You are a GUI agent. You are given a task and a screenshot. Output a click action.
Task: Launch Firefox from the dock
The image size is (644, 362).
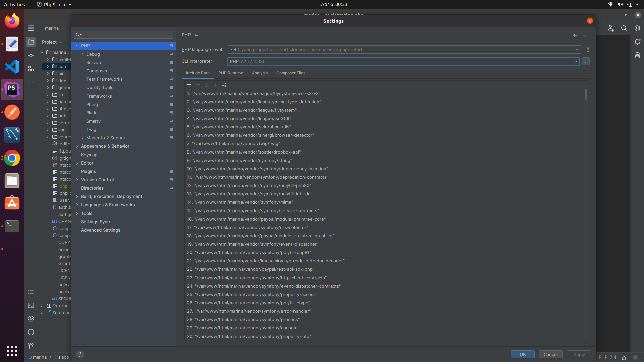pyautogui.click(x=12, y=21)
